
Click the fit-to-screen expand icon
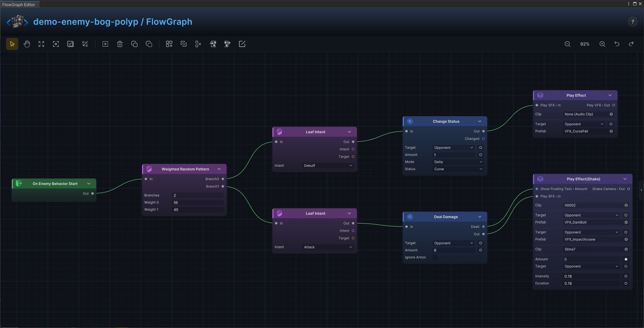pyautogui.click(x=41, y=44)
